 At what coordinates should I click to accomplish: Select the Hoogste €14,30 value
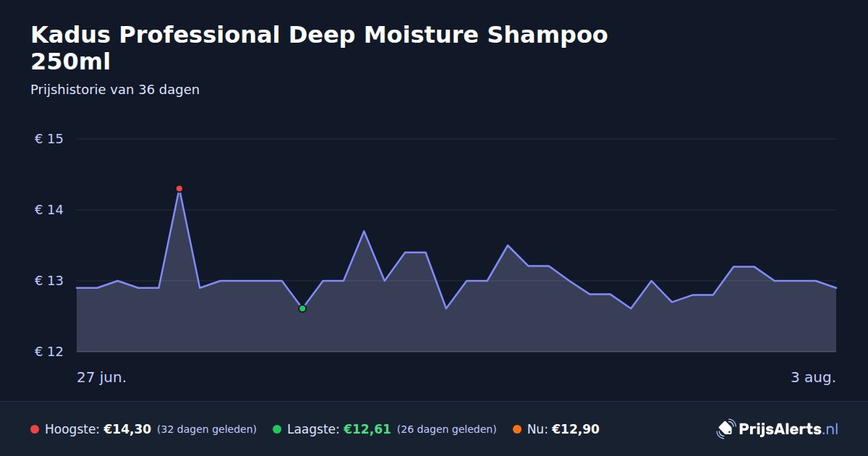(x=127, y=429)
